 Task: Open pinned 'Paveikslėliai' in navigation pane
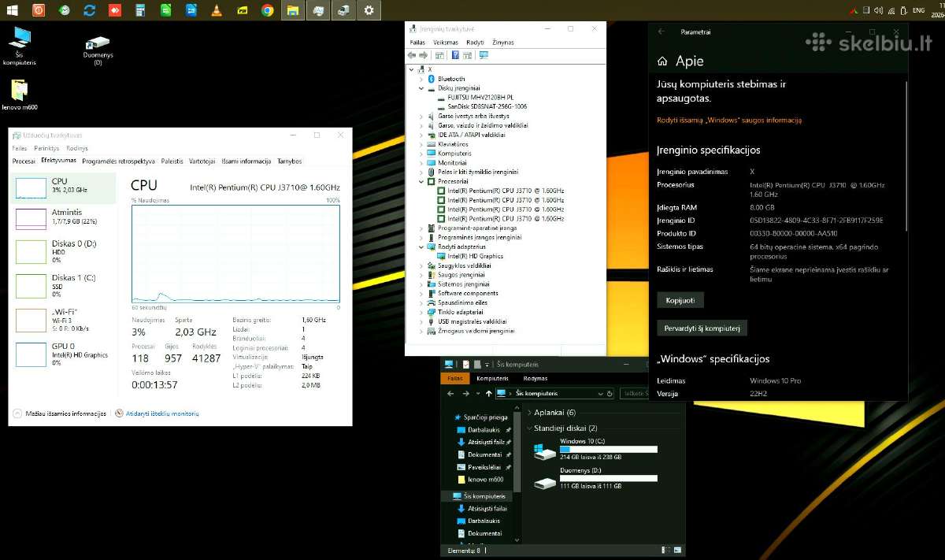[484, 467]
